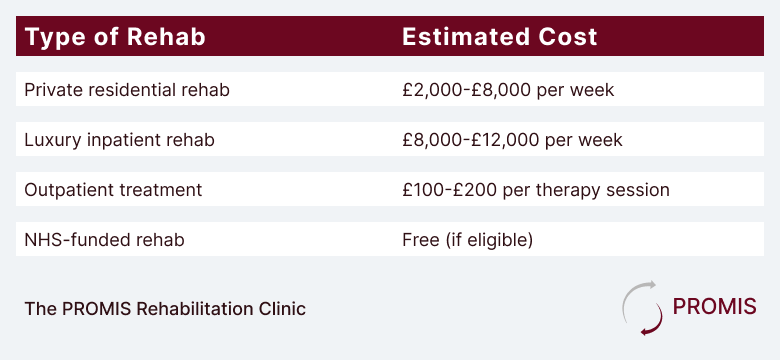Click the £2,000-£8,000 per week cost cell
This screenshot has width=780, height=360.
[508, 90]
